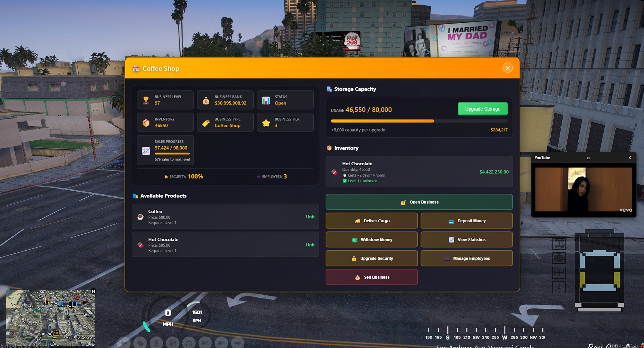Click the minimap in the corner
This screenshot has height=348, width=644.
50,318
